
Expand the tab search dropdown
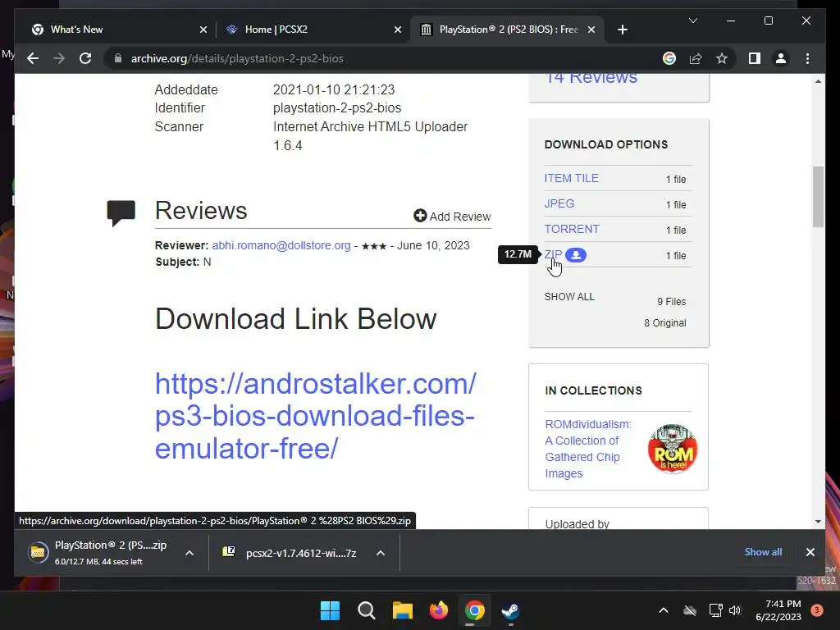(x=692, y=21)
